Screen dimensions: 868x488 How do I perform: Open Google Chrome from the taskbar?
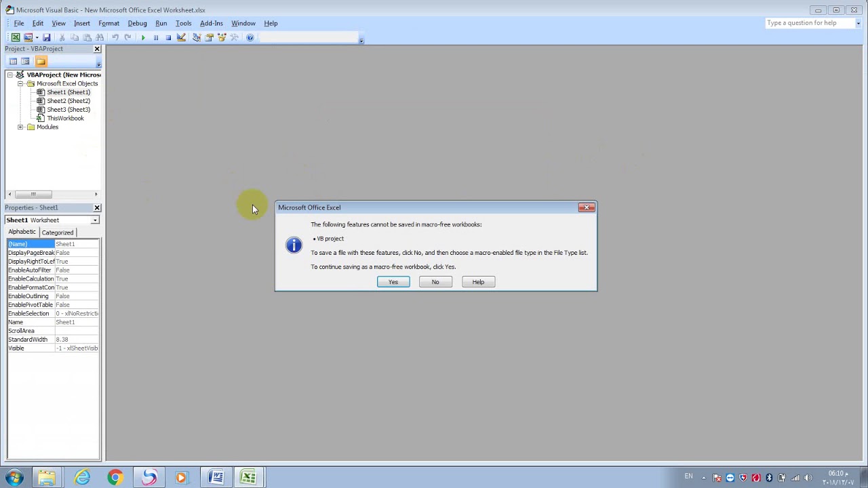coord(115,478)
